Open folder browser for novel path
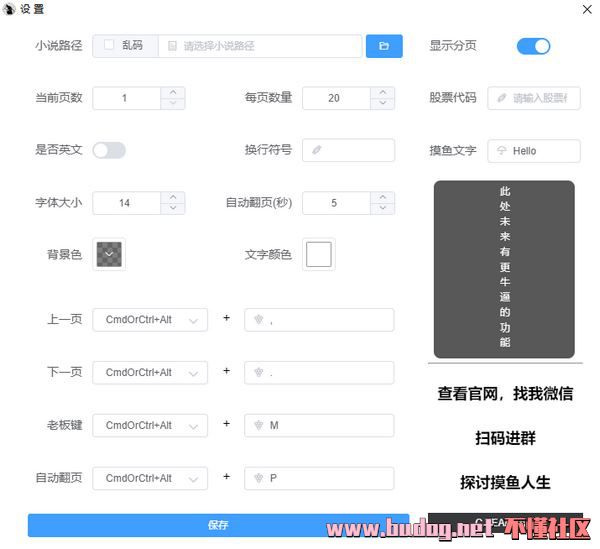Viewport: 600px width, 549px height. pyautogui.click(x=384, y=46)
